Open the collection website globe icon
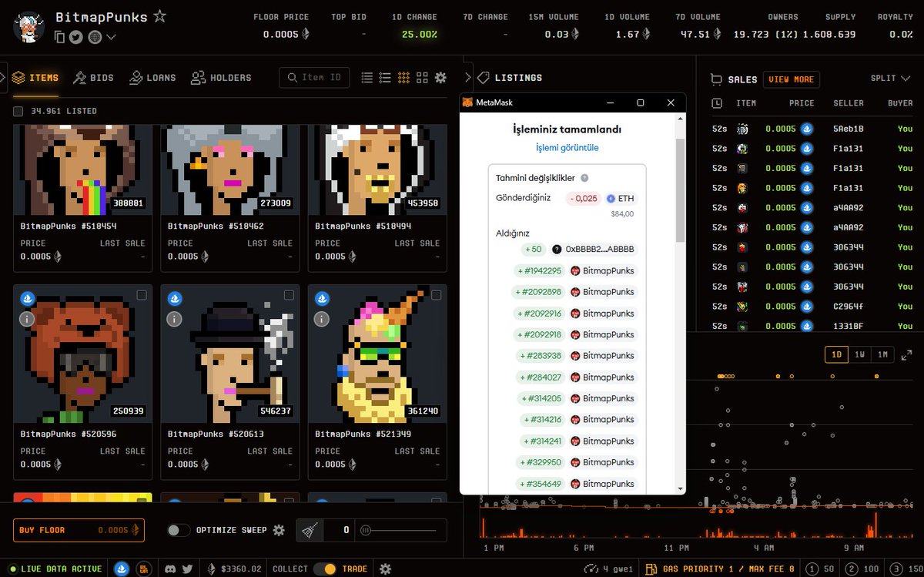Image resolution: width=924 pixels, height=577 pixels. click(95, 36)
